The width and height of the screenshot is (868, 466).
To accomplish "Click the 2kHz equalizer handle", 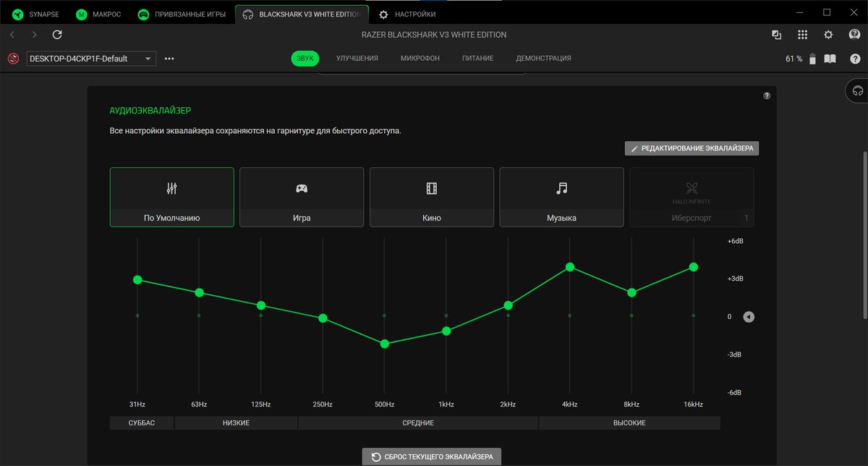I will pos(509,305).
